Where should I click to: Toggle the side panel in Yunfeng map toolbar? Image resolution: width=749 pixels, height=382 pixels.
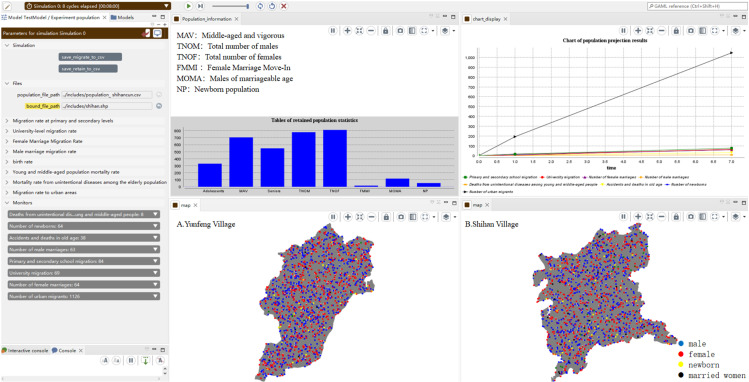pos(412,217)
